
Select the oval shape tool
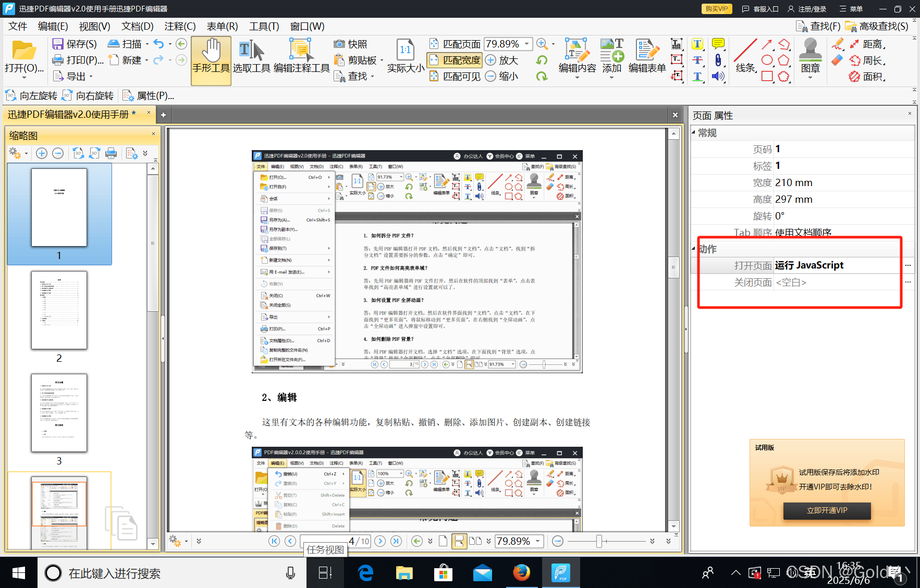767,60
